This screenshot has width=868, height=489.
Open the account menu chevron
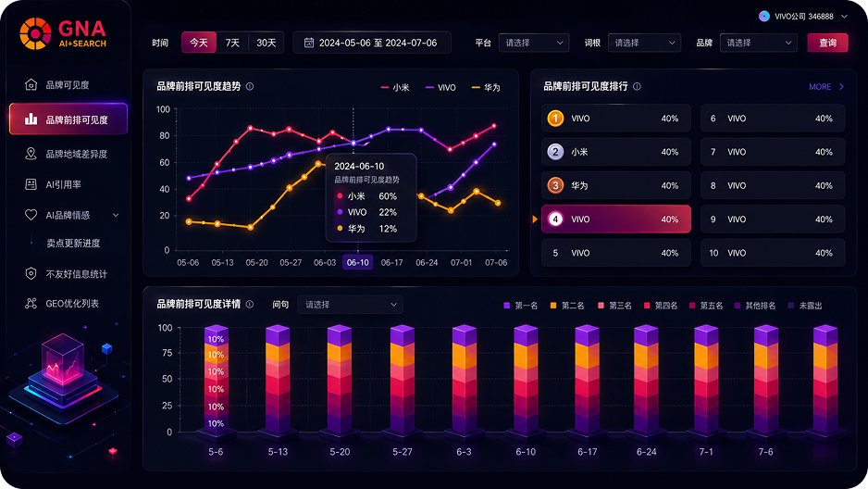coord(844,16)
